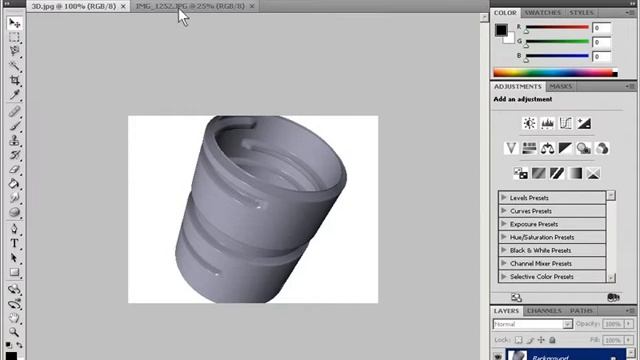Add a Levels adjustment
Screen dimensions: 640x360
click(547, 123)
